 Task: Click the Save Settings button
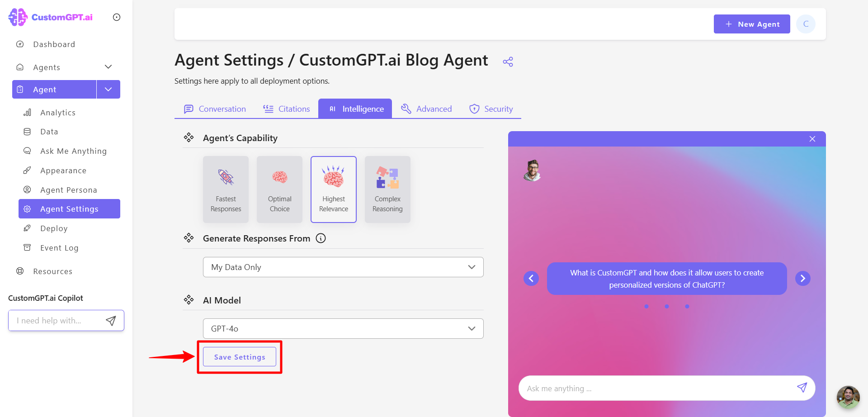[240, 357]
